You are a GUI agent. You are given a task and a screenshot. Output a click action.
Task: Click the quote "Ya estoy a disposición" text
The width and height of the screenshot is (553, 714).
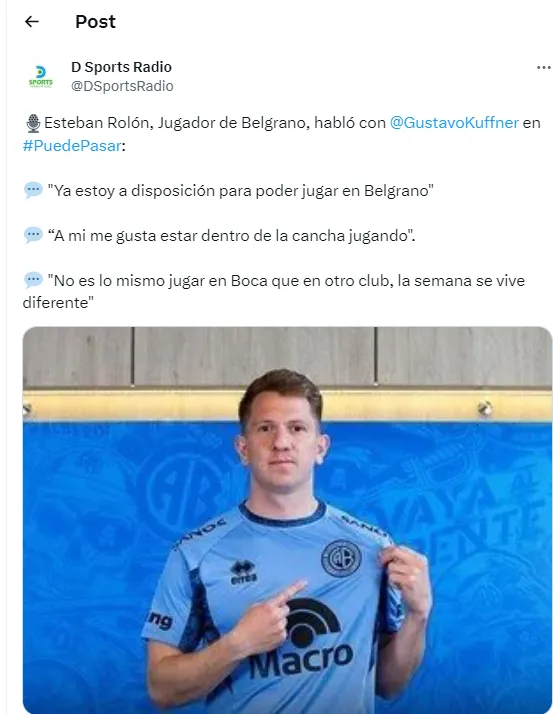point(241,190)
